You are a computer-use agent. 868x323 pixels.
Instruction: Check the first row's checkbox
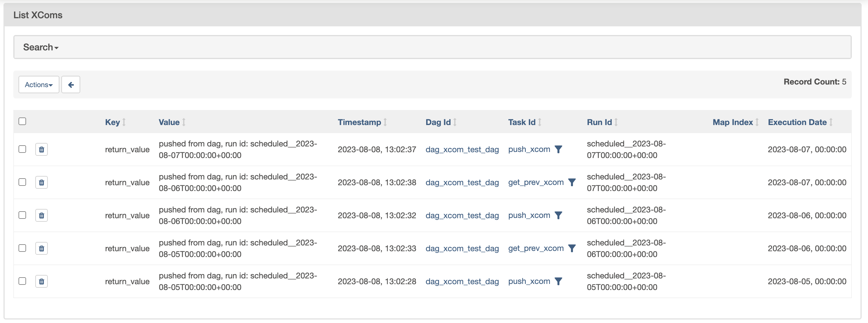click(x=22, y=149)
